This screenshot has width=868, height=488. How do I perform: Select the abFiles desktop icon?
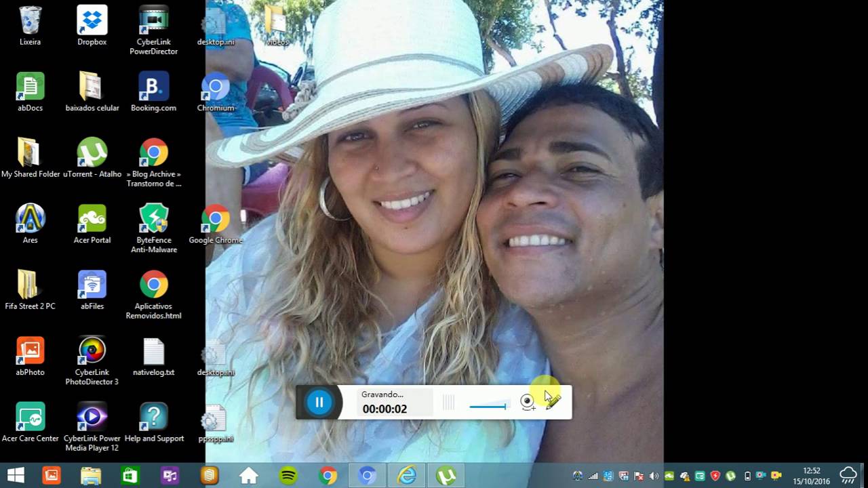coord(92,290)
